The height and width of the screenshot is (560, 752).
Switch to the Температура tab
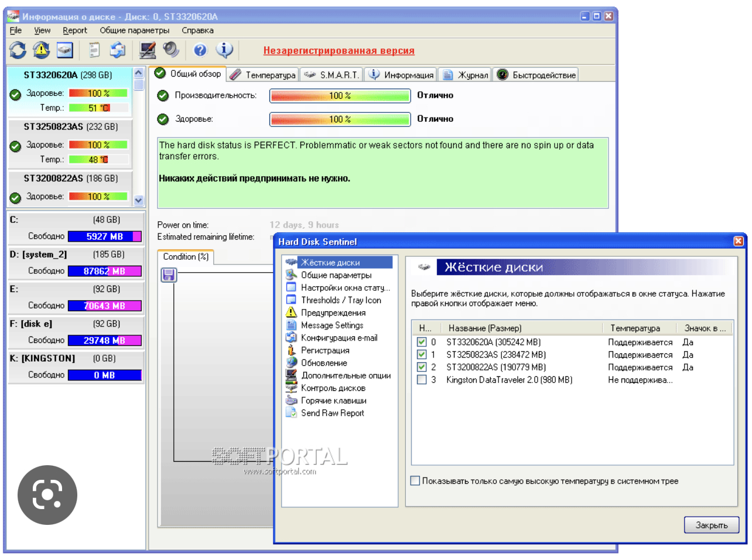263,75
